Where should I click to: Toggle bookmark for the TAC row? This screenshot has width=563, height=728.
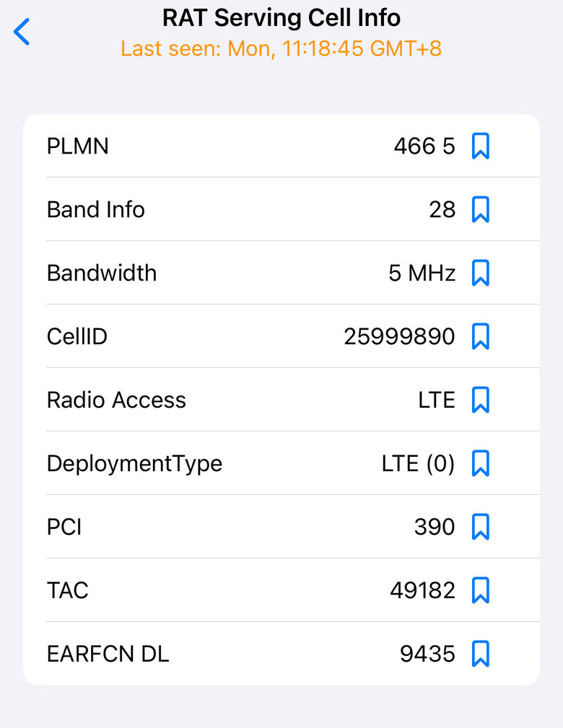tap(480, 590)
